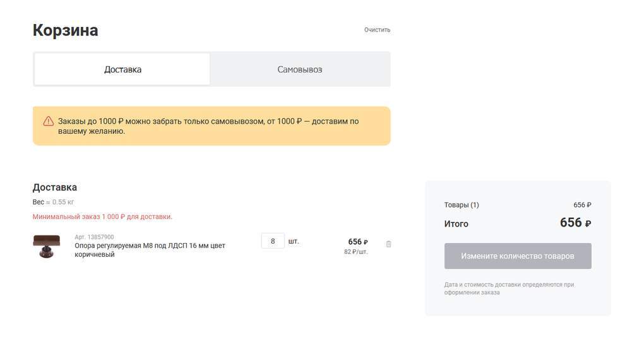Click the 82 ₽/шт. unit price
The height and width of the screenshot is (344, 644).
click(355, 252)
